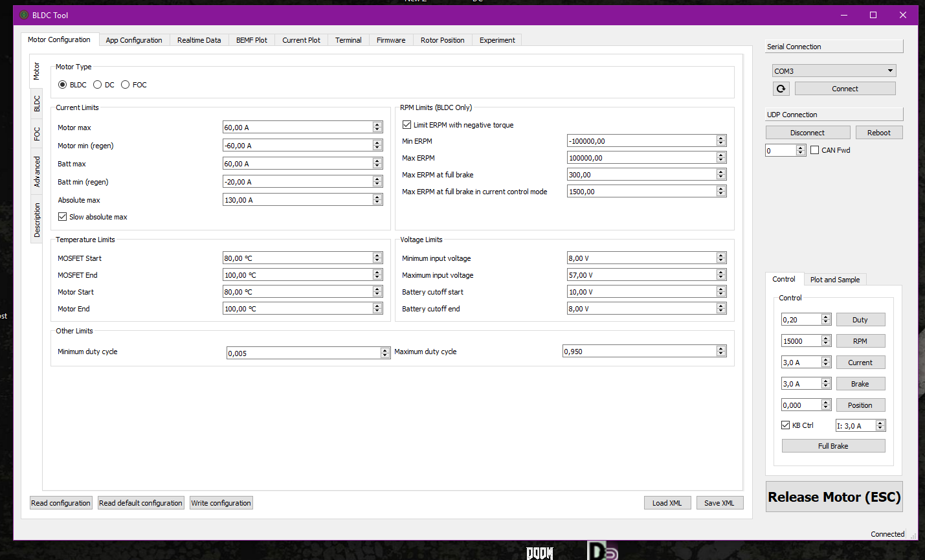Click the Current control button
The width and height of the screenshot is (925, 560).
[x=860, y=363]
